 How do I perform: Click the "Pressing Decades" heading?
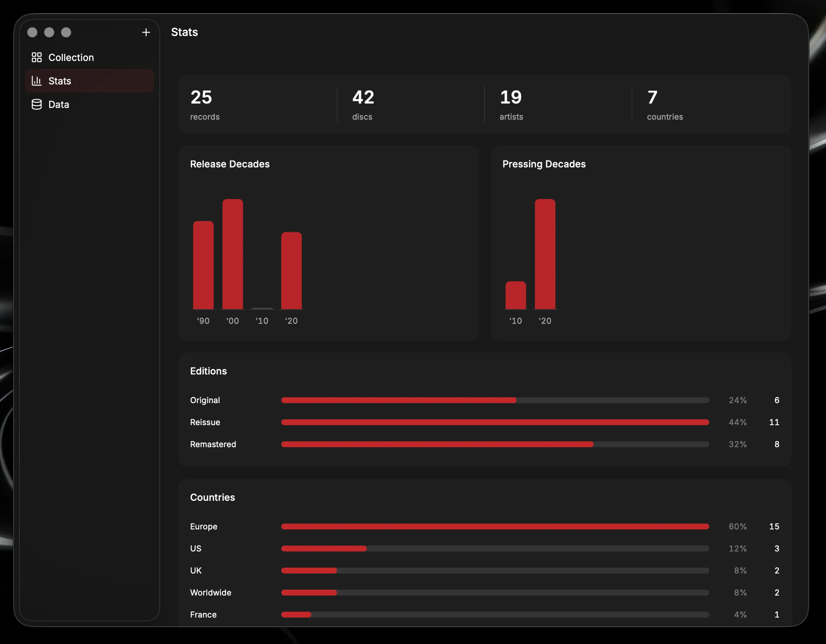point(544,164)
